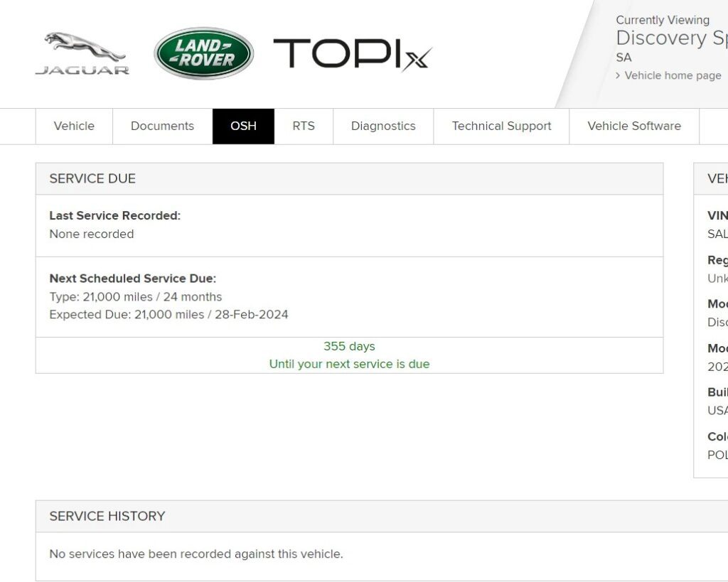Viewport: 728px width, 582px height.
Task: Click the Discovery vehicle name heading
Action: pyautogui.click(x=672, y=38)
